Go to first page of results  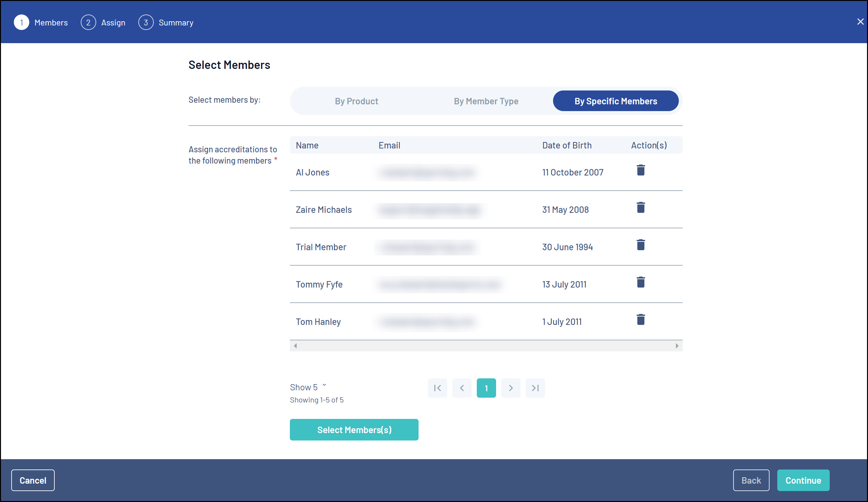coord(437,388)
